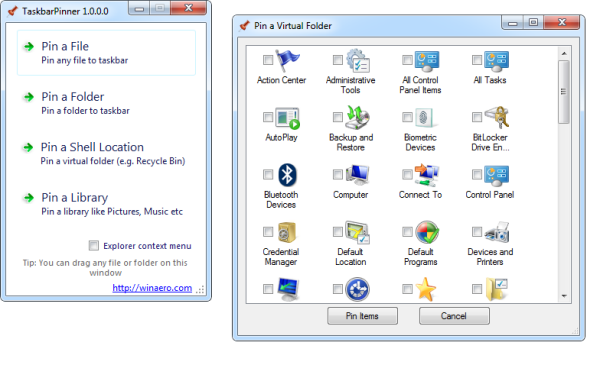Viewport: 600px width, 365px height.
Task: Click the Pin Items button
Action: (362, 316)
